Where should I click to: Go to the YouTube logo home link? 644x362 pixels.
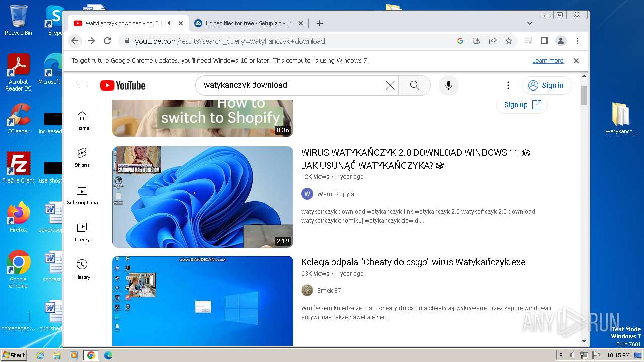coord(123,85)
